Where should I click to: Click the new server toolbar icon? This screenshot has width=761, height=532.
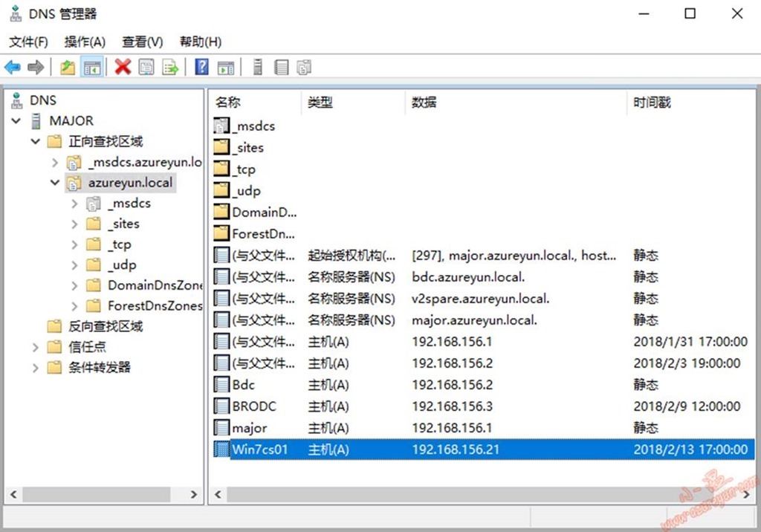point(258,67)
